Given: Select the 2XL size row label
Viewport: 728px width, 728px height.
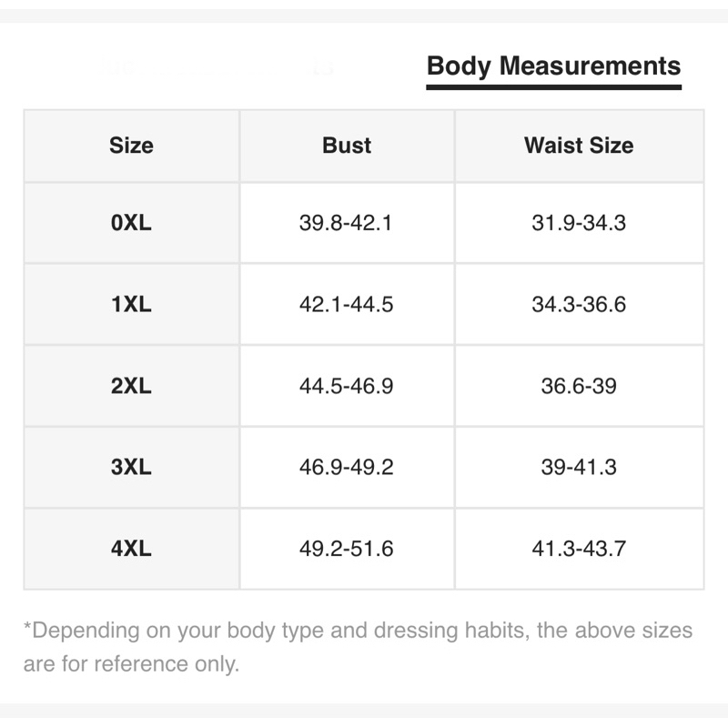Looking at the screenshot, I should click(x=131, y=386).
